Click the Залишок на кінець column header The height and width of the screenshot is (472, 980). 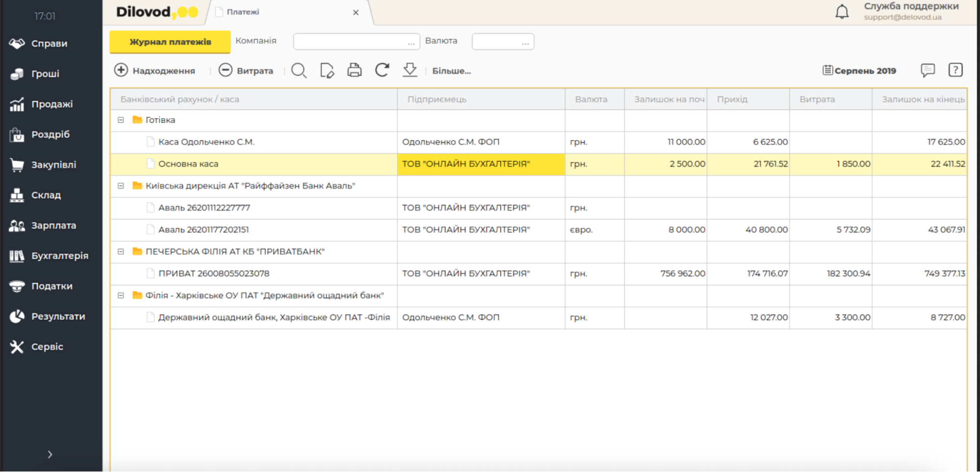[920, 100]
